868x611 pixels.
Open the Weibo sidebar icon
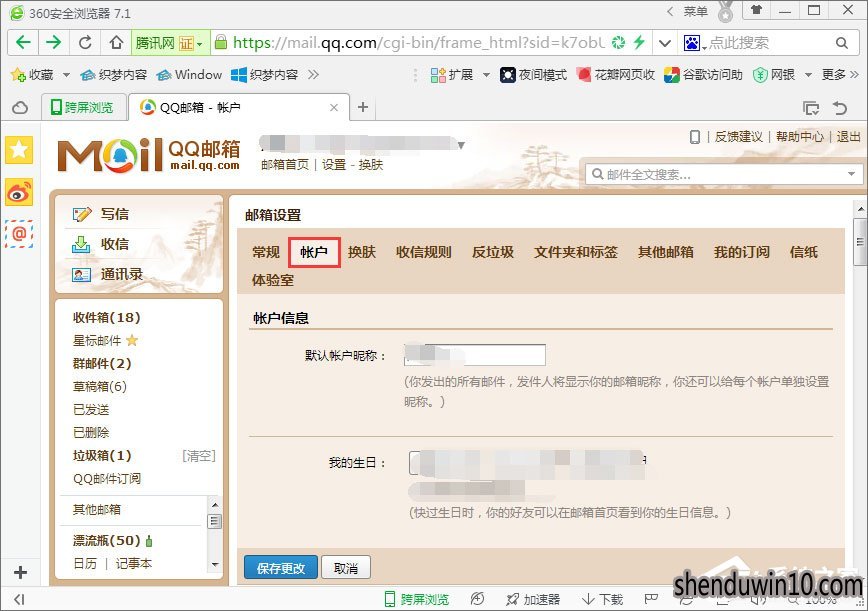pyautogui.click(x=19, y=192)
